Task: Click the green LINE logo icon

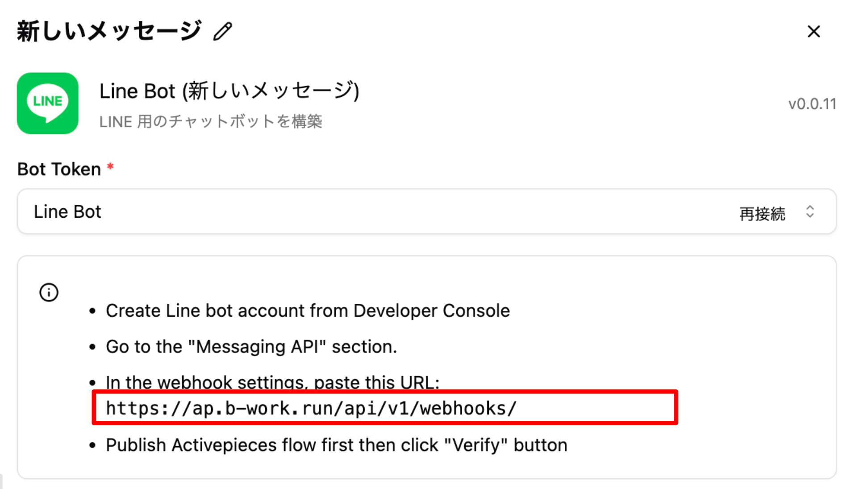Action: coord(48,104)
